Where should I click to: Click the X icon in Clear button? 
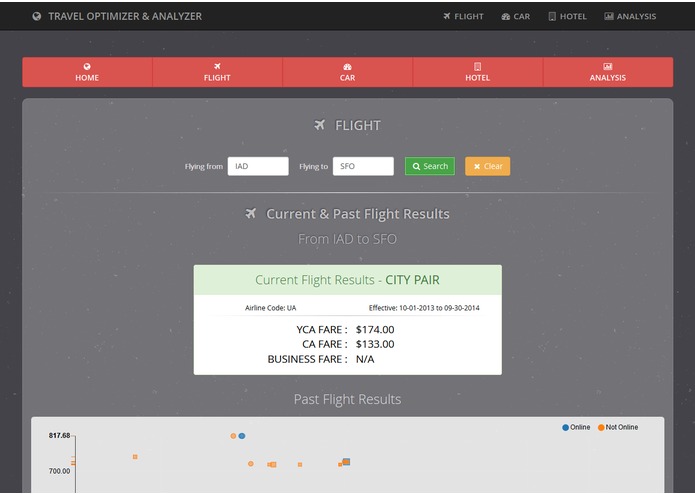click(477, 167)
